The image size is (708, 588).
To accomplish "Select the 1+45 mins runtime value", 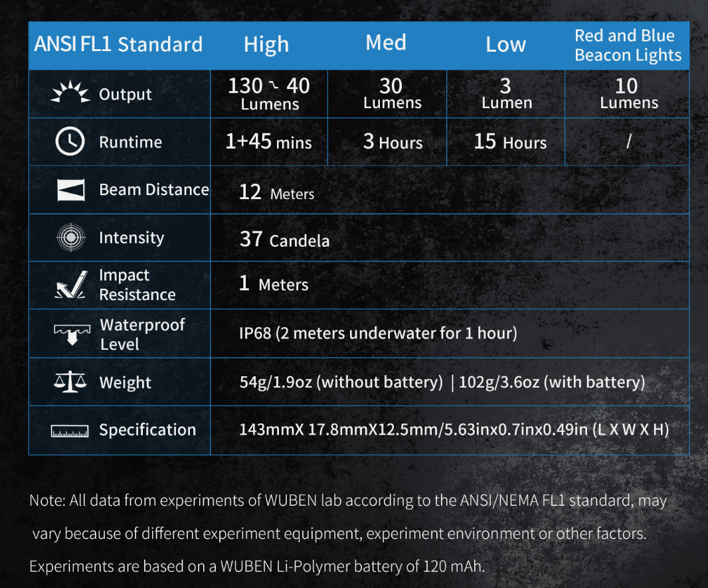I will [x=268, y=142].
